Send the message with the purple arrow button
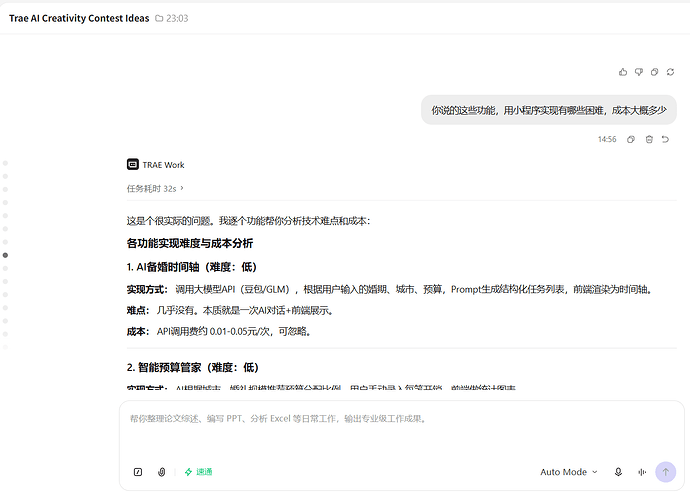Image resolution: width=690 pixels, height=492 pixels. point(665,472)
